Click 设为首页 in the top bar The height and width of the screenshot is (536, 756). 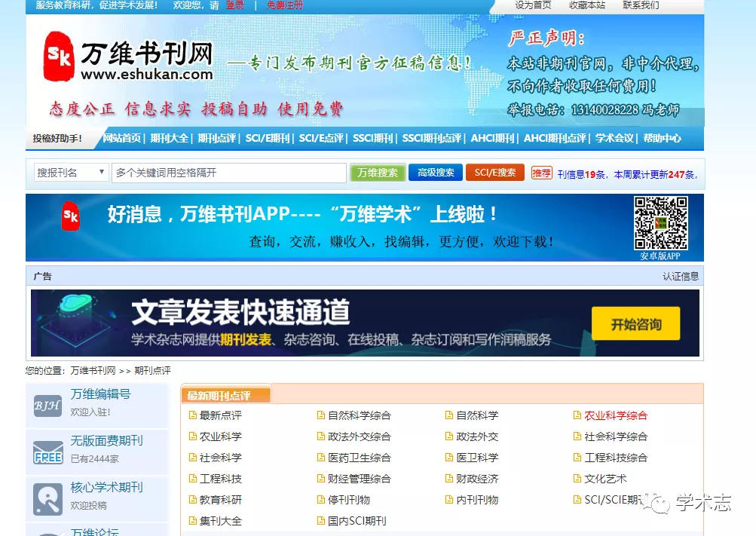[x=533, y=5]
